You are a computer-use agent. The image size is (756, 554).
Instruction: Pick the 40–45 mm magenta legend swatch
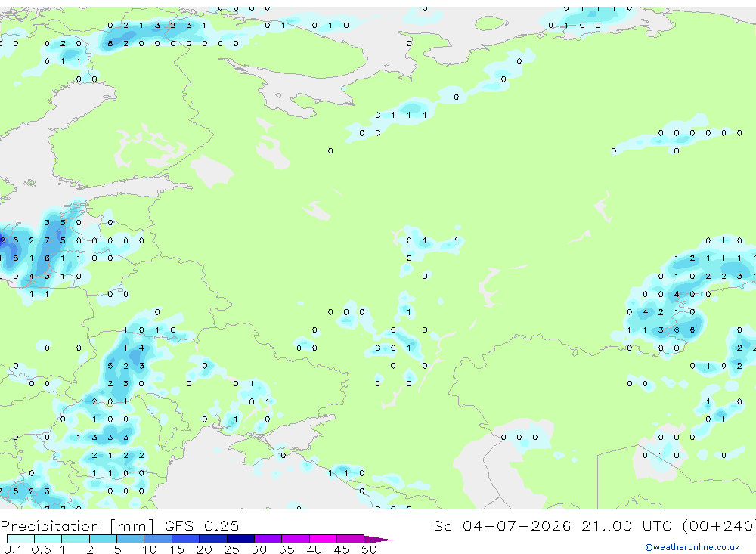323,539
